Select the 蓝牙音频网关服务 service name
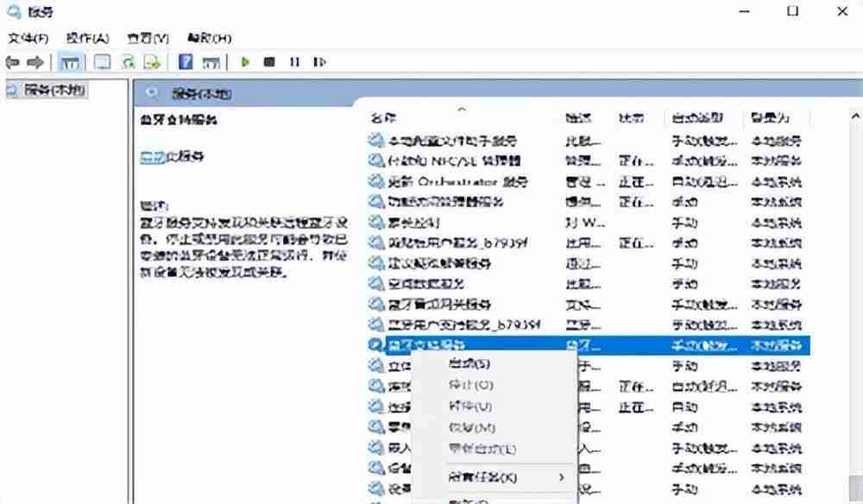Screen dimensions: 863x504 pyautogui.click(x=439, y=305)
